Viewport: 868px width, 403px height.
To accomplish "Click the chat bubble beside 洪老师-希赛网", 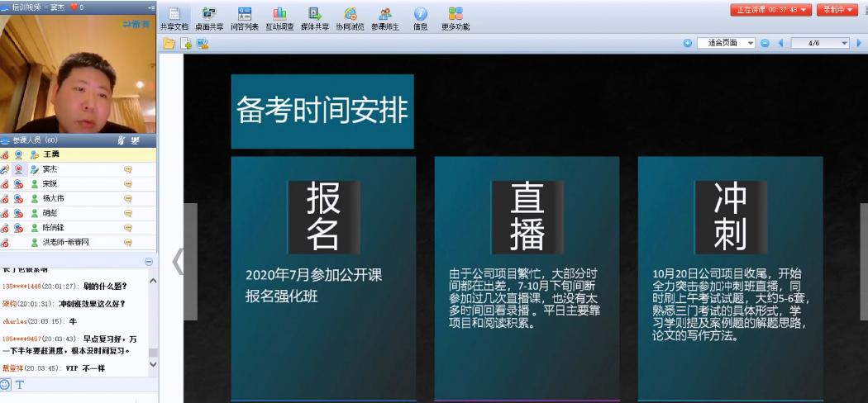I will click(x=128, y=242).
